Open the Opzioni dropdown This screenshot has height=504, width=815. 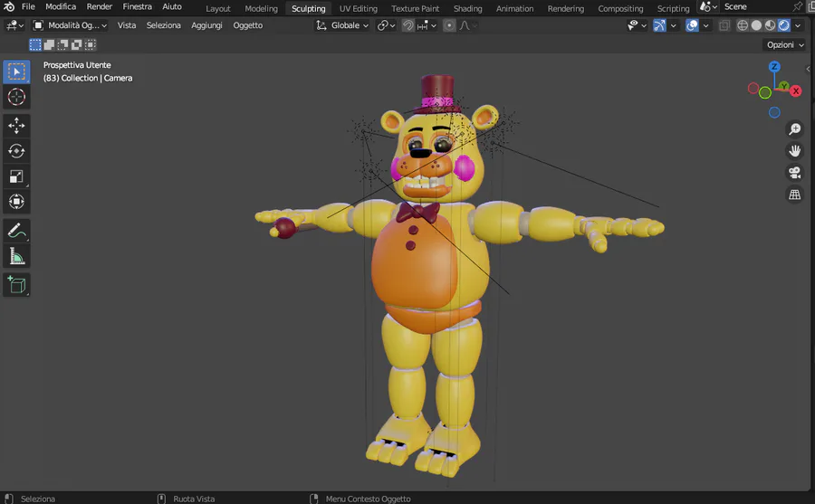pos(785,45)
